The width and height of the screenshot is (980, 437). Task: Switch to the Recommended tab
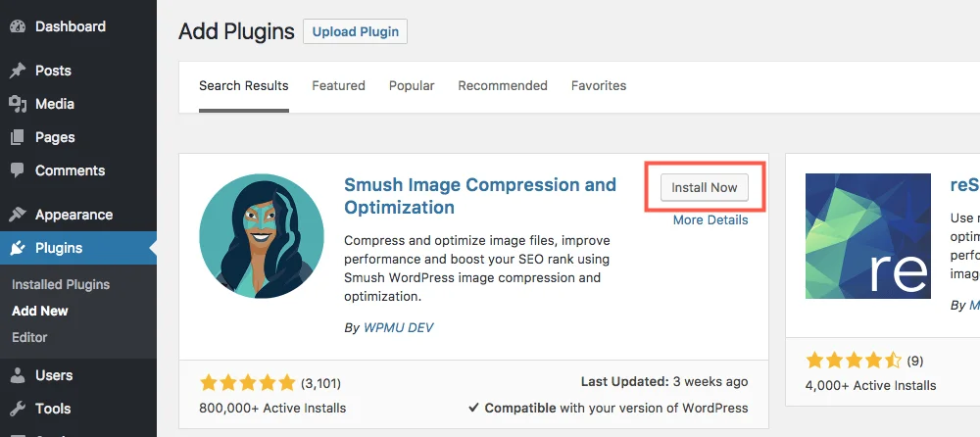point(503,85)
